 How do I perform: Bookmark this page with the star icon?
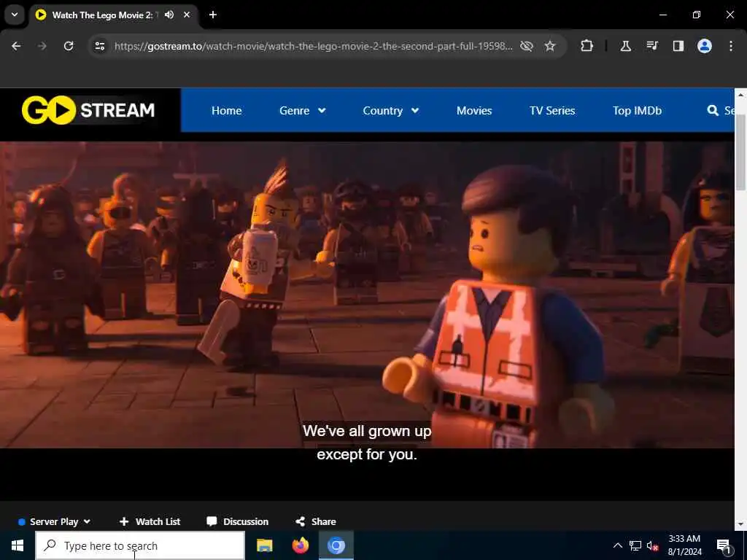point(550,46)
